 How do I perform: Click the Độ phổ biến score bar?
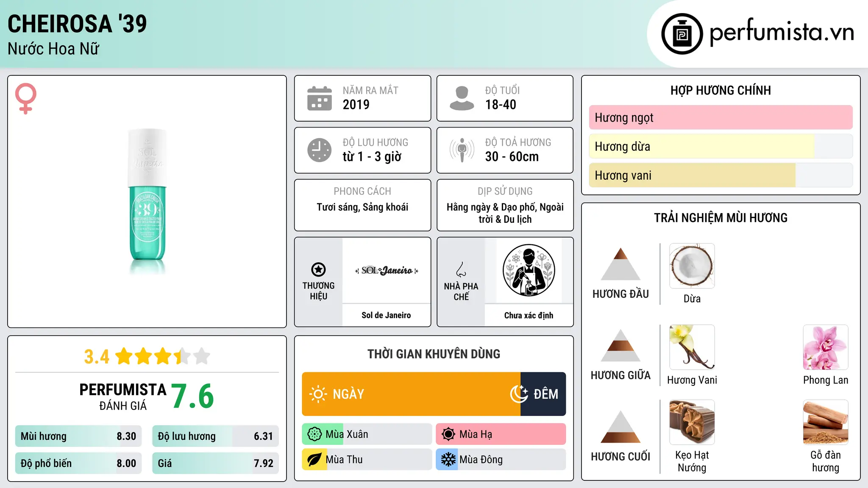tap(78, 463)
